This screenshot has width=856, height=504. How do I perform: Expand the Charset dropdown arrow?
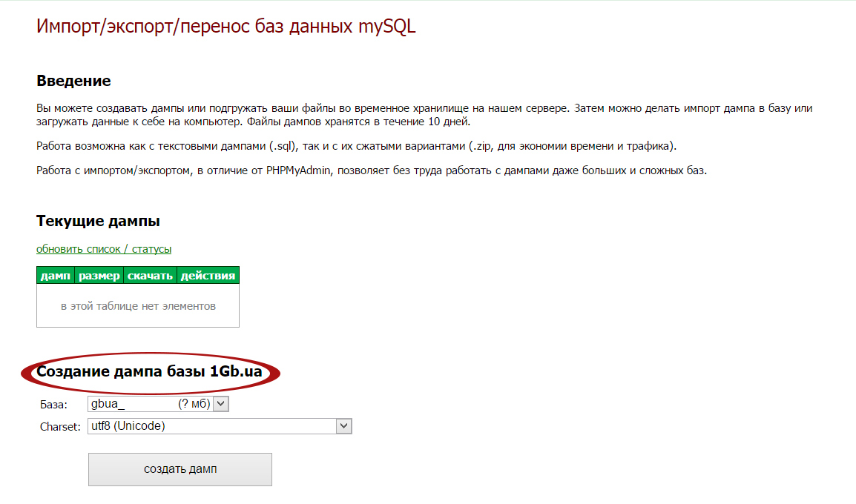click(343, 426)
